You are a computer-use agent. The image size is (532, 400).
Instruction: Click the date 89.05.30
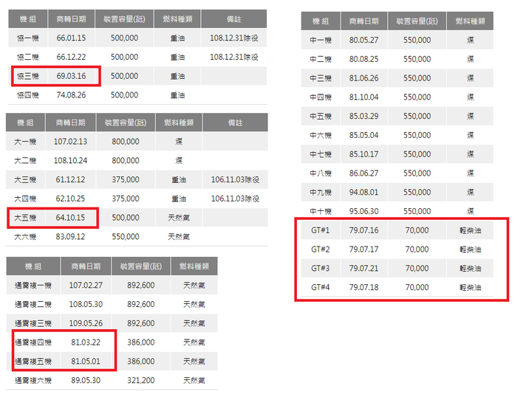86,380
